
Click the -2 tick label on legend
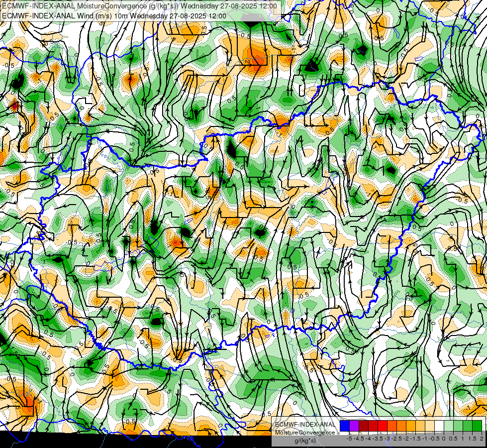(406, 439)
